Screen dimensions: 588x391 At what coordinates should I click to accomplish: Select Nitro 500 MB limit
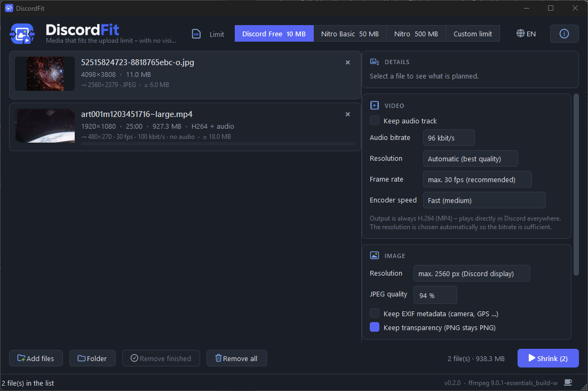(x=416, y=34)
